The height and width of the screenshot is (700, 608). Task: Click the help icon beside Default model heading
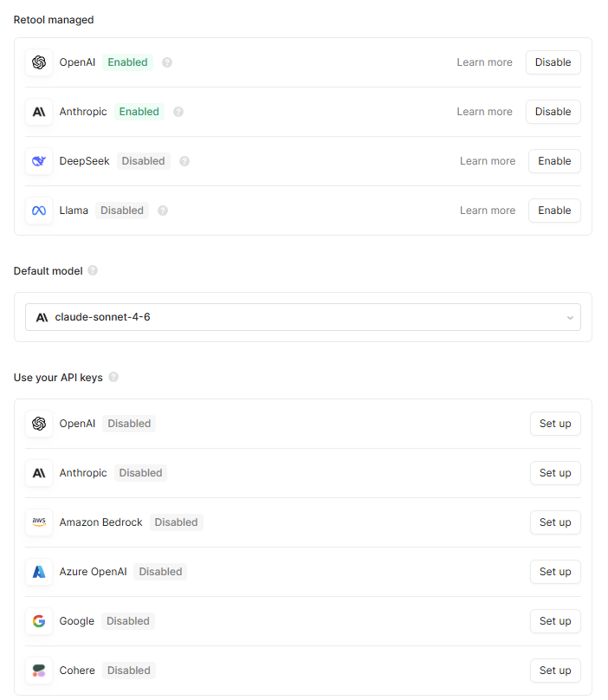pyautogui.click(x=93, y=270)
